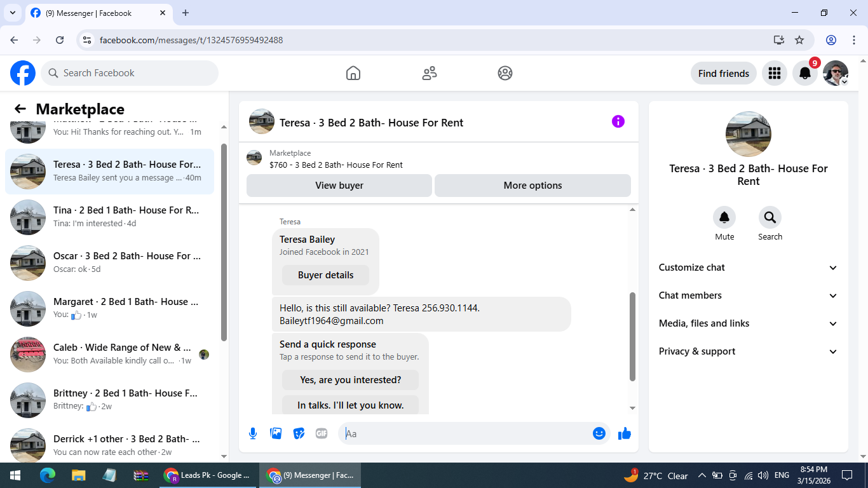Image resolution: width=868 pixels, height=488 pixels.
Task: Open the Friends icon in top navigation
Action: (430, 73)
